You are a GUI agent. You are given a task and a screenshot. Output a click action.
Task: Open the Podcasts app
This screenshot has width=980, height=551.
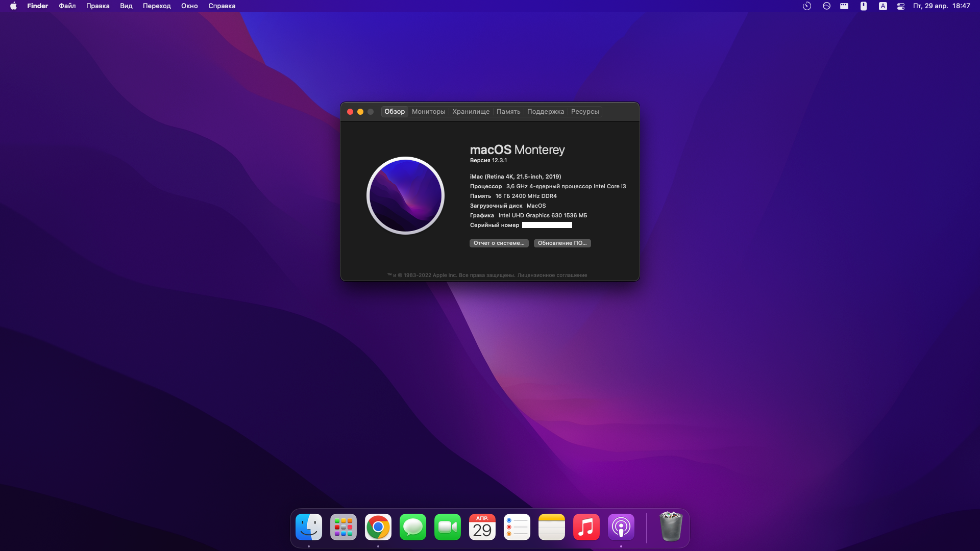coord(621,527)
